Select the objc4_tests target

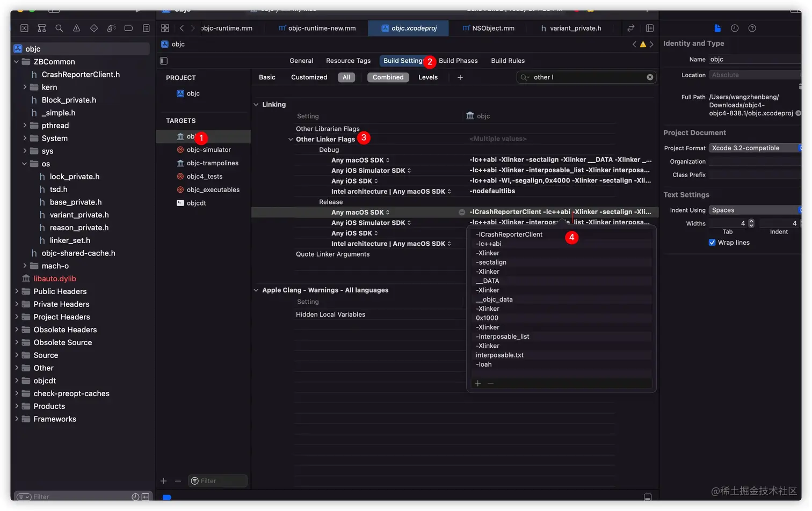click(204, 177)
